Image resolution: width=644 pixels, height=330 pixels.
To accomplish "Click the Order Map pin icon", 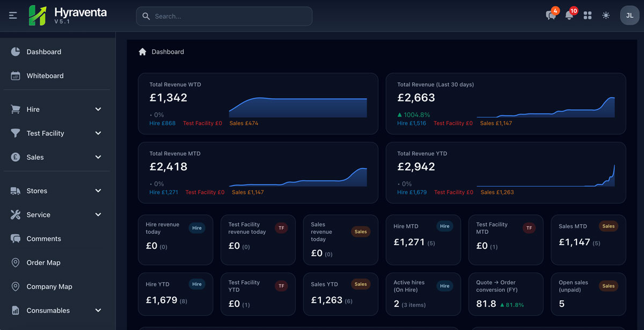I will (x=16, y=263).
